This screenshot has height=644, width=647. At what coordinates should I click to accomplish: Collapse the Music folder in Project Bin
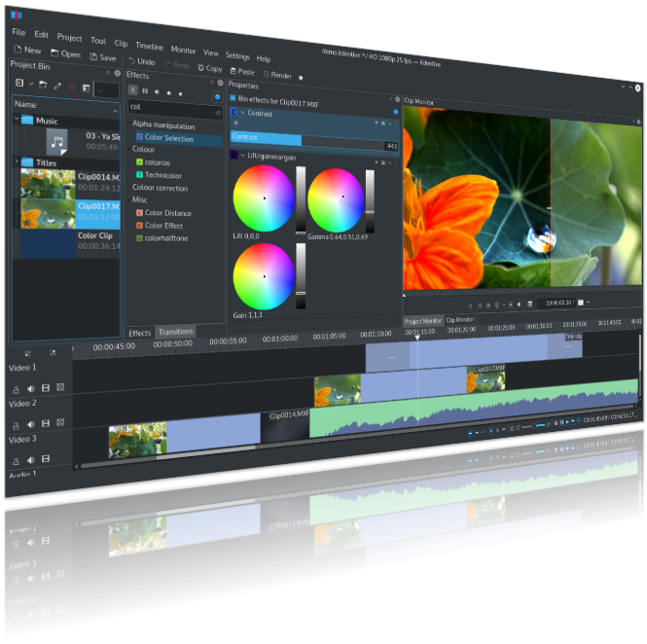click(x=17, y=119)
